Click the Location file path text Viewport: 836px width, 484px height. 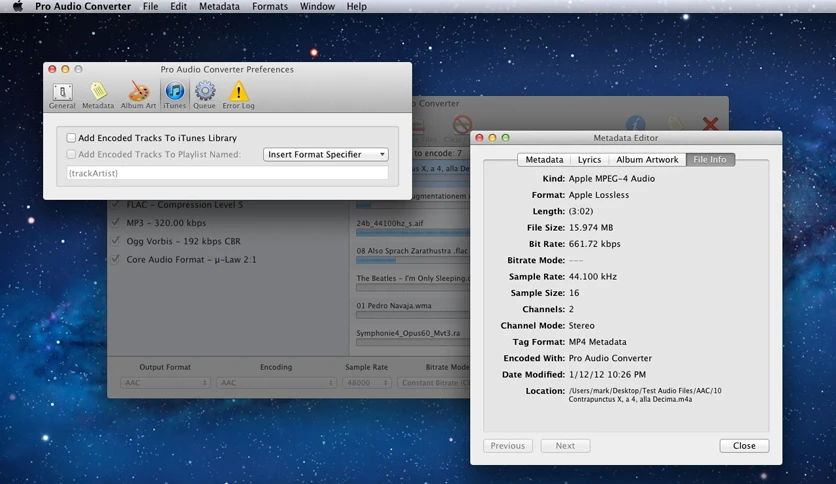(645, 395)
